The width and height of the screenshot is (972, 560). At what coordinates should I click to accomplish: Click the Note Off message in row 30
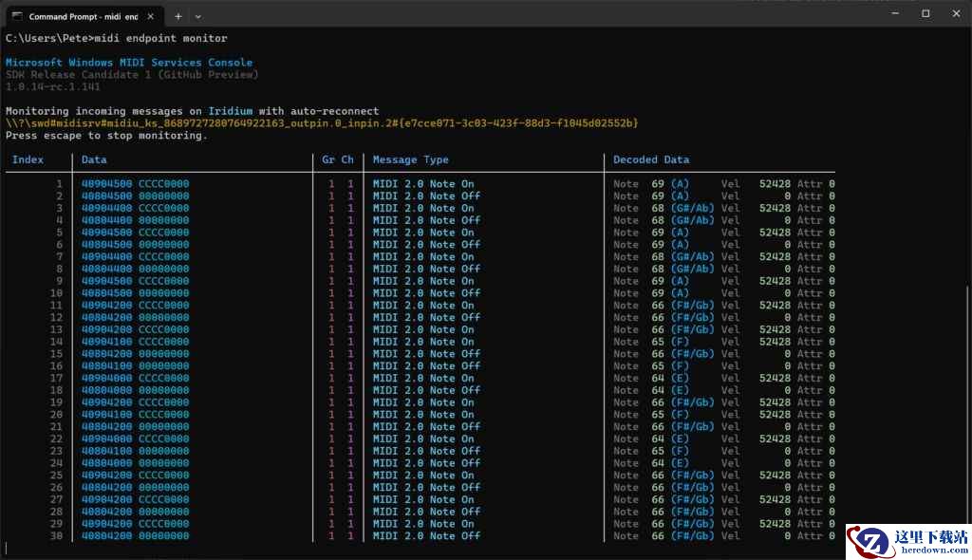coord(426,536)
